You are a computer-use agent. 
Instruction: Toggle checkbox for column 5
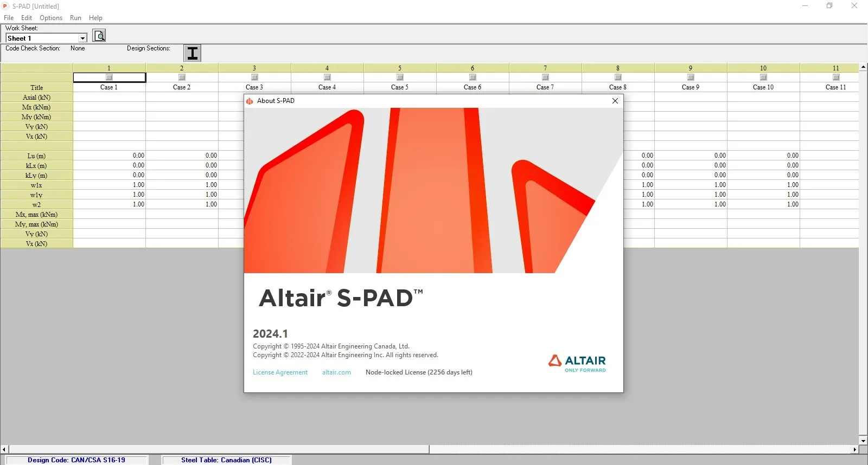400,77
